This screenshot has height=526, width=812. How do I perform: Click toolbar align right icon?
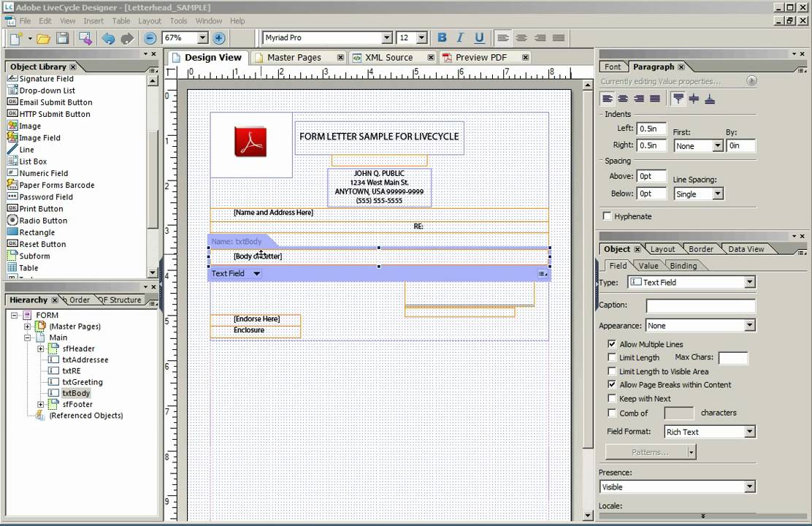540,38
